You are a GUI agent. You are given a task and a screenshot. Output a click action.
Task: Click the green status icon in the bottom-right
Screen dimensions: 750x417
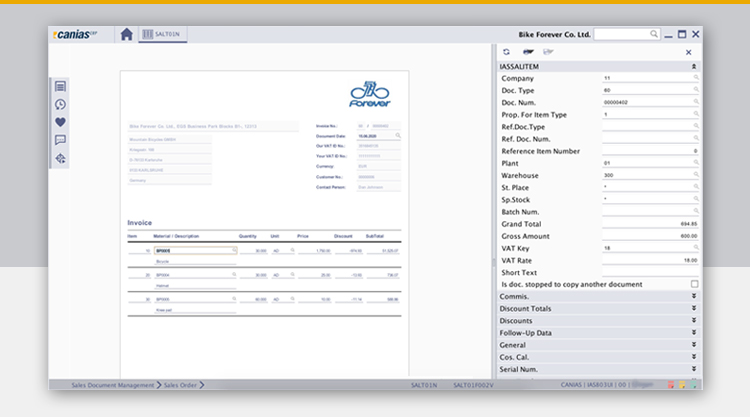693,384
